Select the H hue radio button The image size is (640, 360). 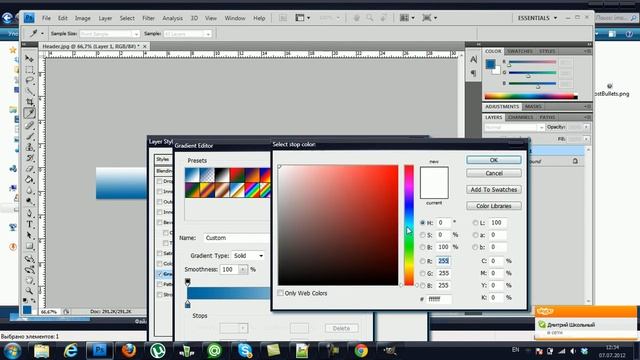[x=422, y=223]
